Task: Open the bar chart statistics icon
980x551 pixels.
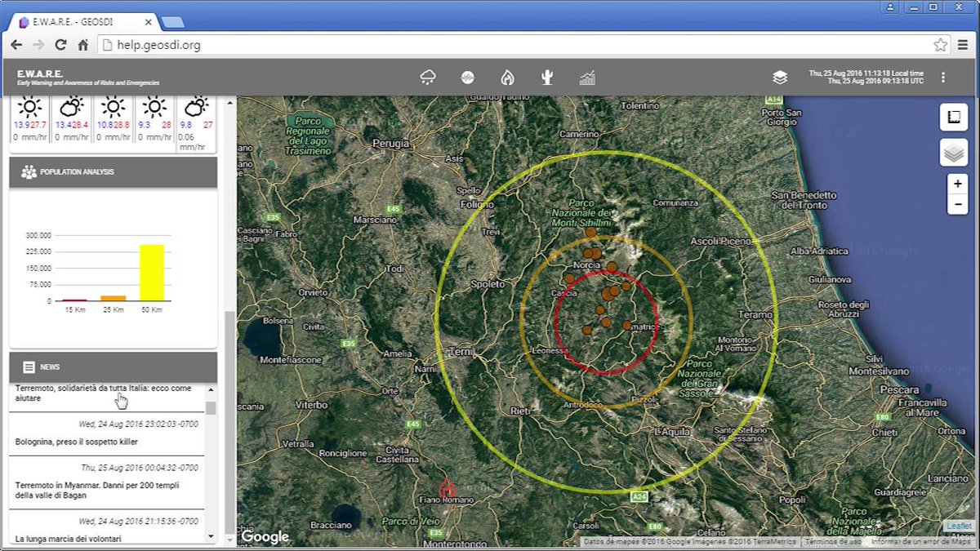Action: tap(587, 78)
